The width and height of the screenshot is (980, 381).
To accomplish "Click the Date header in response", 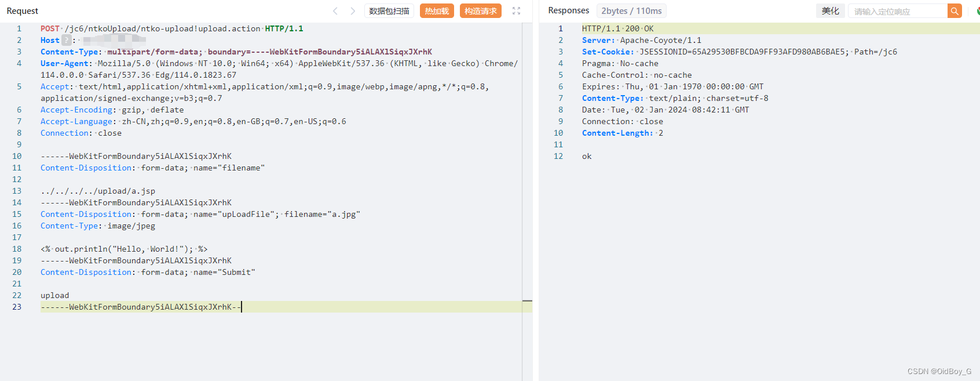I will pyautogui.click(x=665, y=110).
